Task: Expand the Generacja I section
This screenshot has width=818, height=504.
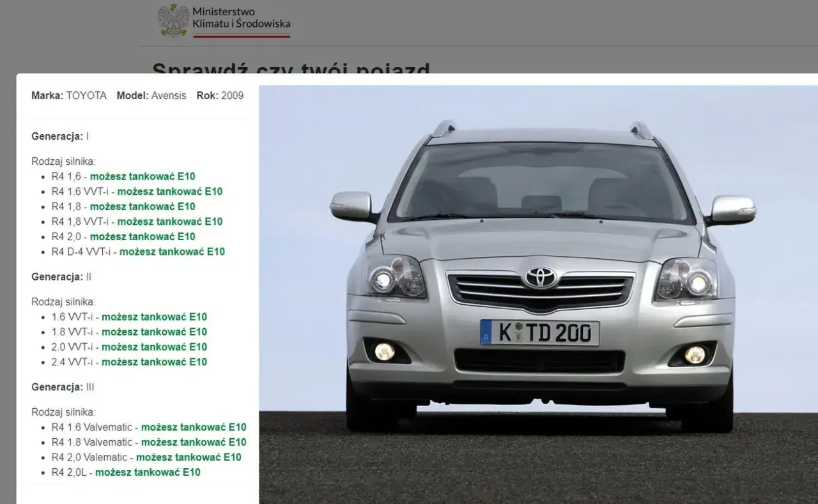Action: click(59, 136)
